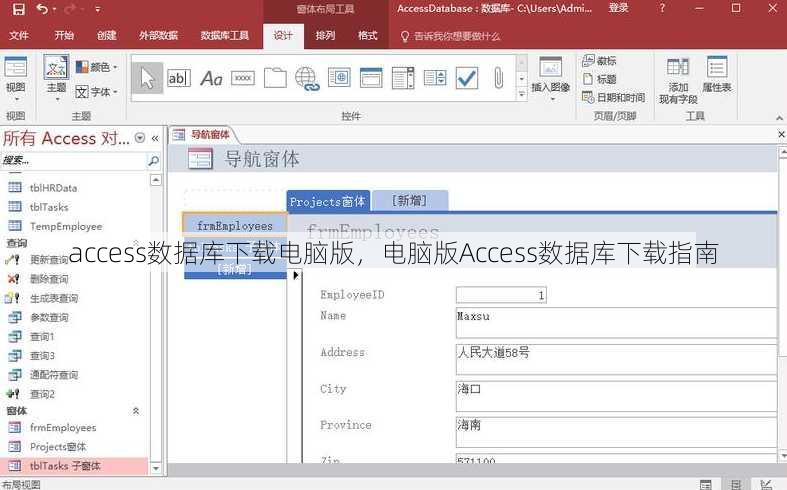Viewport: 787px width, 490px height.
Task: Select the TempEmployee table
Action: point(66,226)
